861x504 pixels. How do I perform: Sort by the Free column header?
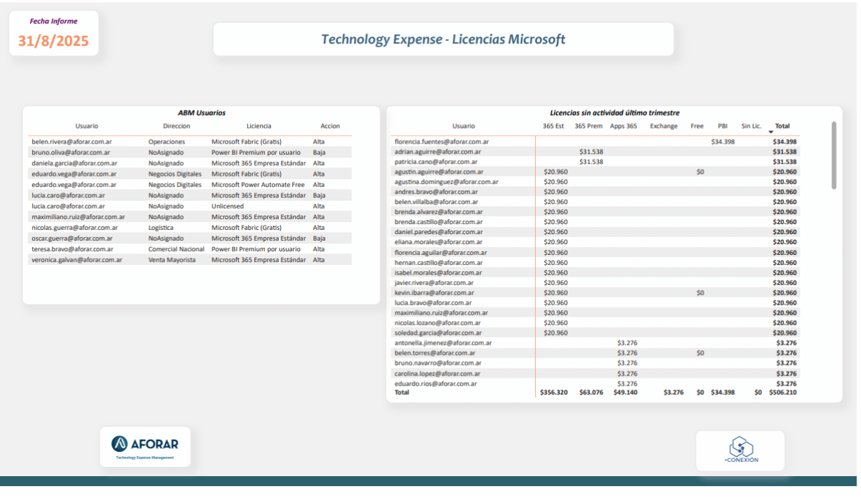pyautogui.click(x=697, y=126)
